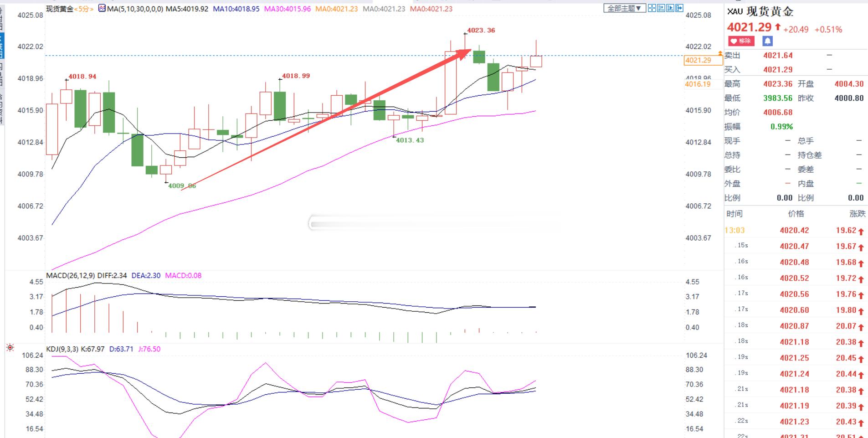This screenshot has height=438, width=868.
Task: Click the +0.51% change percentage
Action: click(828, 30)
